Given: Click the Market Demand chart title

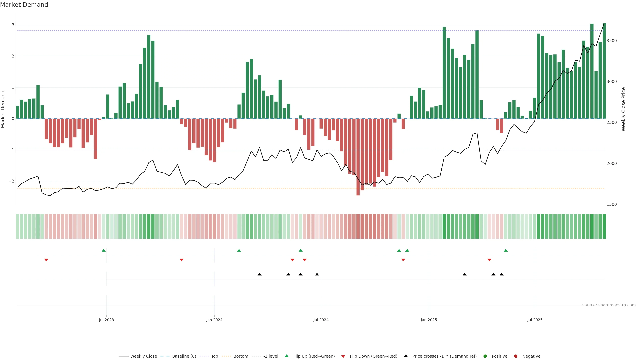Looking at the screenshot, I should coord(24,5).
